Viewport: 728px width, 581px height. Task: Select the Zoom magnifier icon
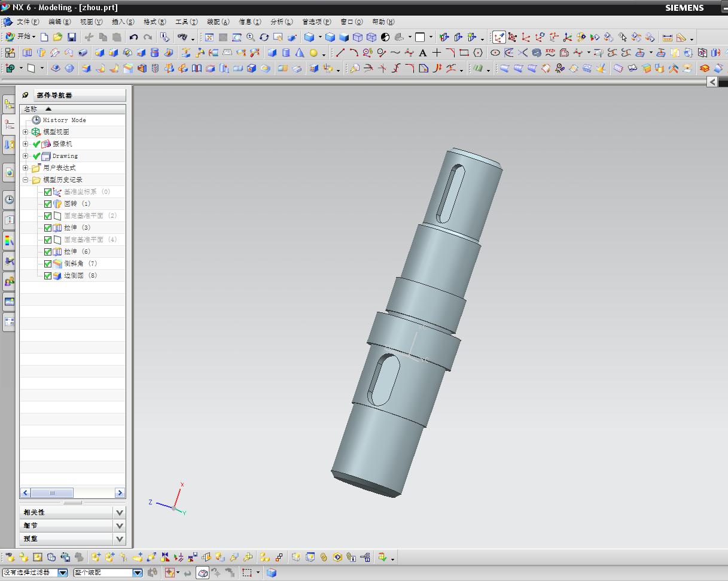click(x=251, y=37)
